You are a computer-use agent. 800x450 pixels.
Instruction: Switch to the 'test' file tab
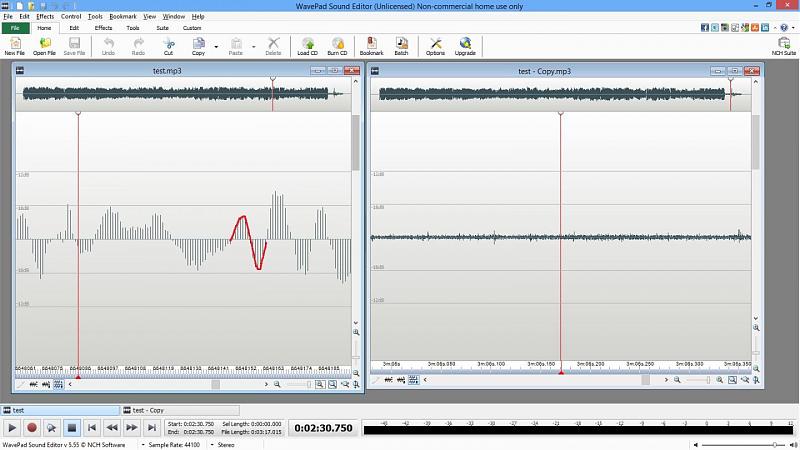pos(60,410)
